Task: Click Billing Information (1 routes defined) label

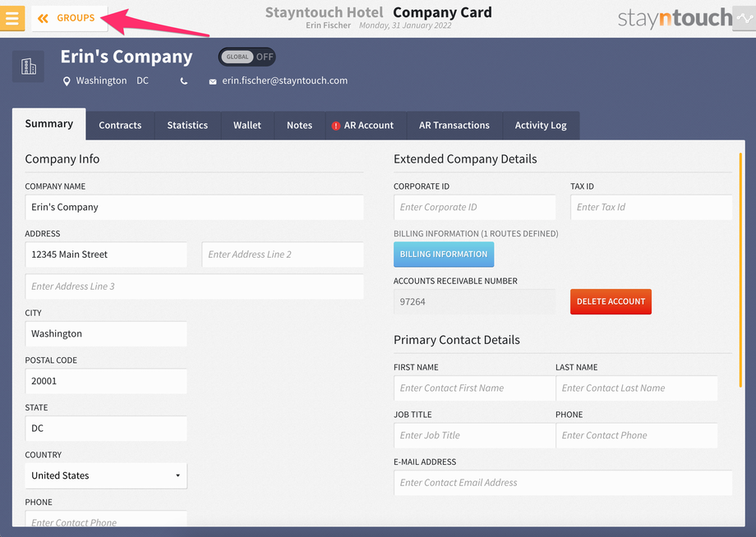Action: click(476, 233)
